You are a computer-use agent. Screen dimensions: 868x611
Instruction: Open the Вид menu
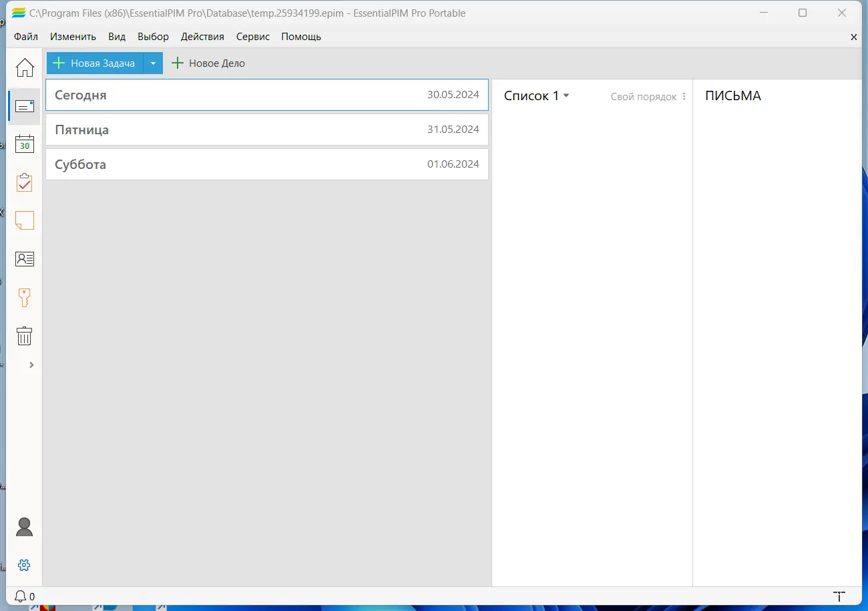pyautogui.click(x=117, y=37)
